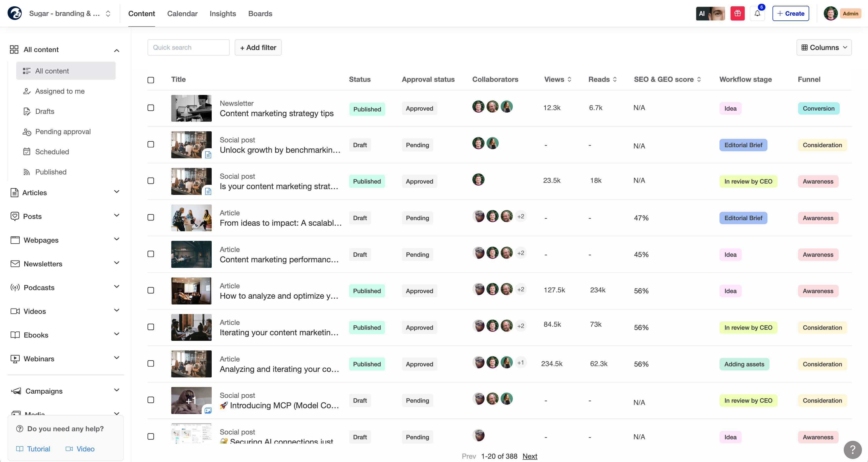
Task: Click the Conversion funnel tag
Action: tap(818, 108)
